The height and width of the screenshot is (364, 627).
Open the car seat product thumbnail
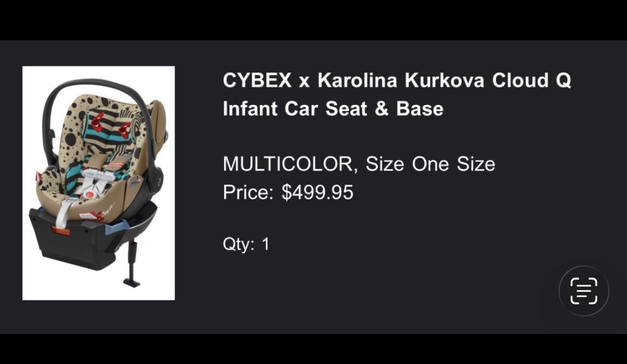pos(98,183)
